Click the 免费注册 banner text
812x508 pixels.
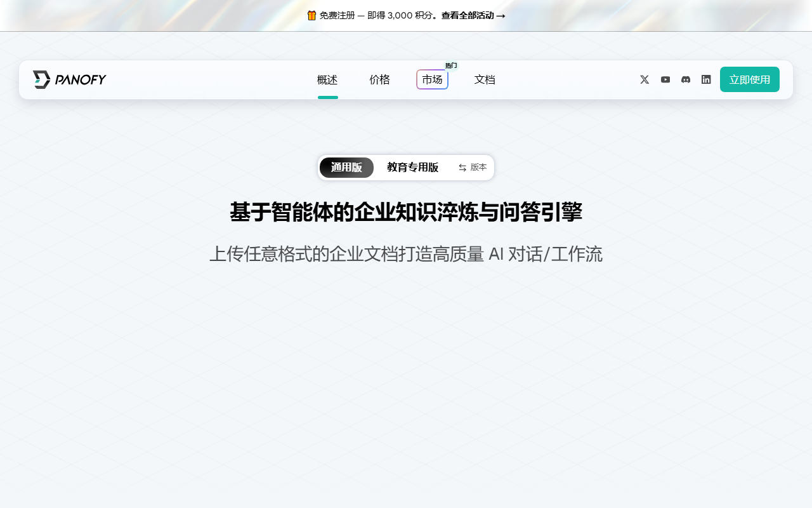(x=337, y=15)
